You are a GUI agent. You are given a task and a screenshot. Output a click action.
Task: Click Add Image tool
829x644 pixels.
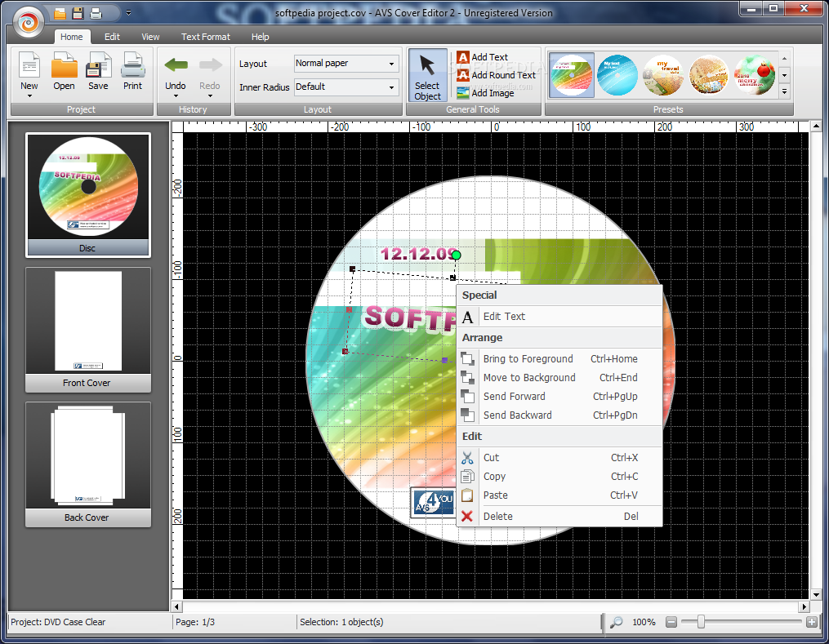coord(485,93)
